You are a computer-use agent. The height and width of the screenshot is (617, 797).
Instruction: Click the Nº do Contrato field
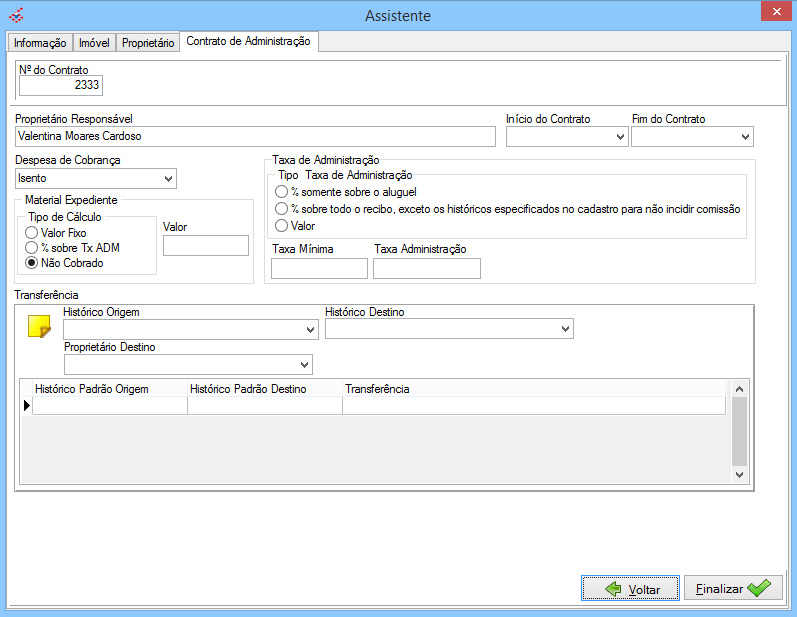[x=61, y=87]
